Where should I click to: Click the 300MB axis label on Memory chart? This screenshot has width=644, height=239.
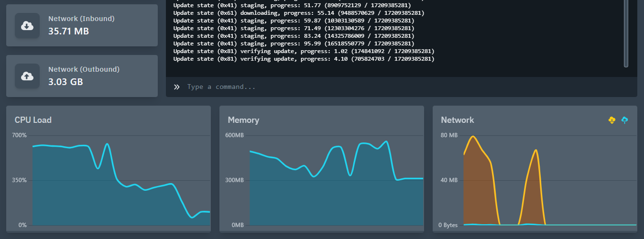pyautogui.click(x=235, y=180)
